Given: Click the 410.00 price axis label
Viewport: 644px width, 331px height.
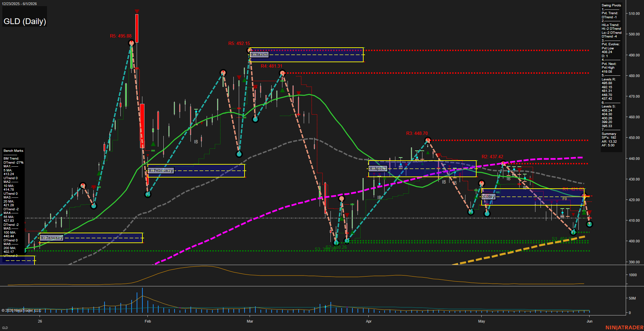Looking at the screenshot, I should pos(634,221).
